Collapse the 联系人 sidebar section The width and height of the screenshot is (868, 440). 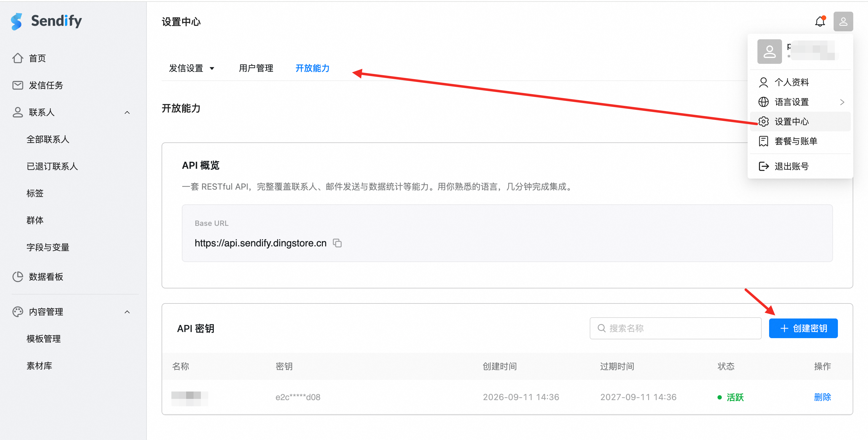[x=127, y=112]
